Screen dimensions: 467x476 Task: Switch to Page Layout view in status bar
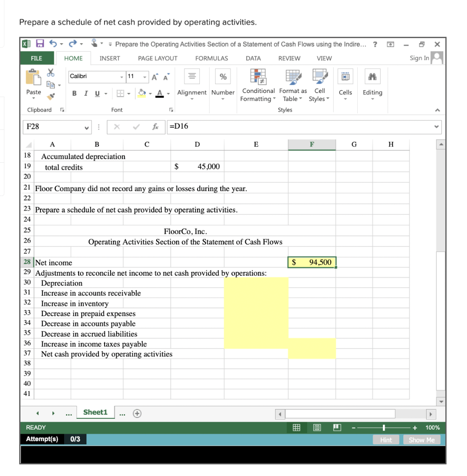point(316,427)
